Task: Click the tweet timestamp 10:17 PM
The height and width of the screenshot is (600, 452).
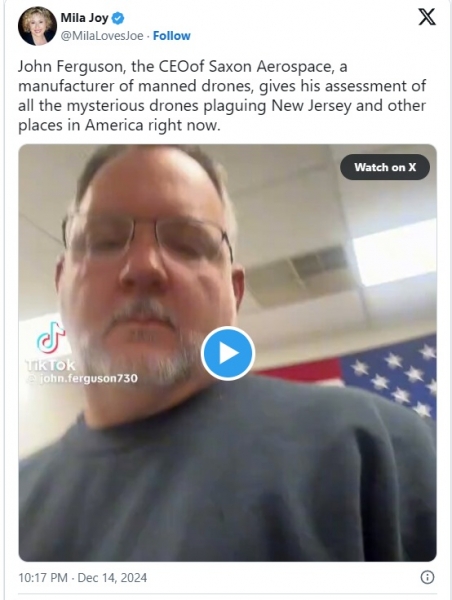Action: click(x=43, y=577)
